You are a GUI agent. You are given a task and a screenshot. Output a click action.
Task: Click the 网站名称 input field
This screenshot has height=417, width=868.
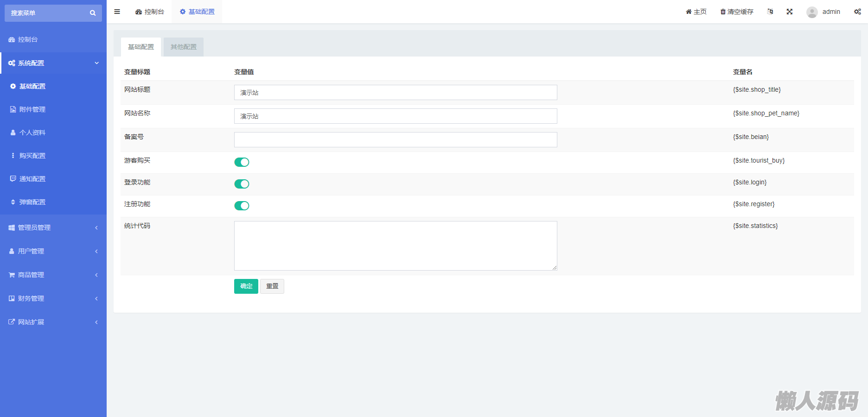(x=396, y=116)
